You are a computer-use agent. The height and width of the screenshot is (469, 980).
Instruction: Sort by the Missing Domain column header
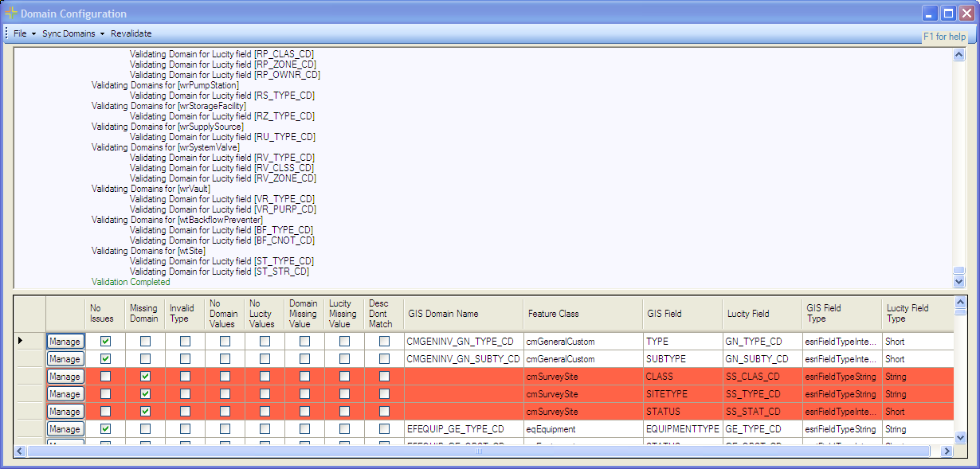click(145, 314)
